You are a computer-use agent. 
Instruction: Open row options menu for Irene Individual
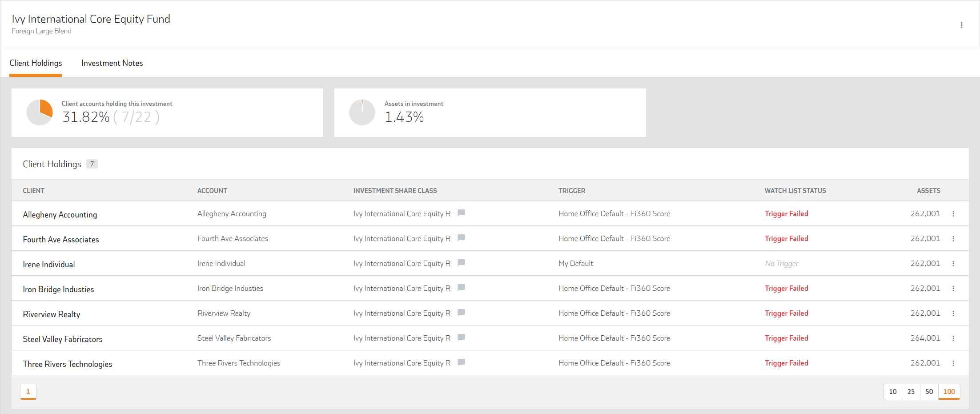click(x=953, y=264)
